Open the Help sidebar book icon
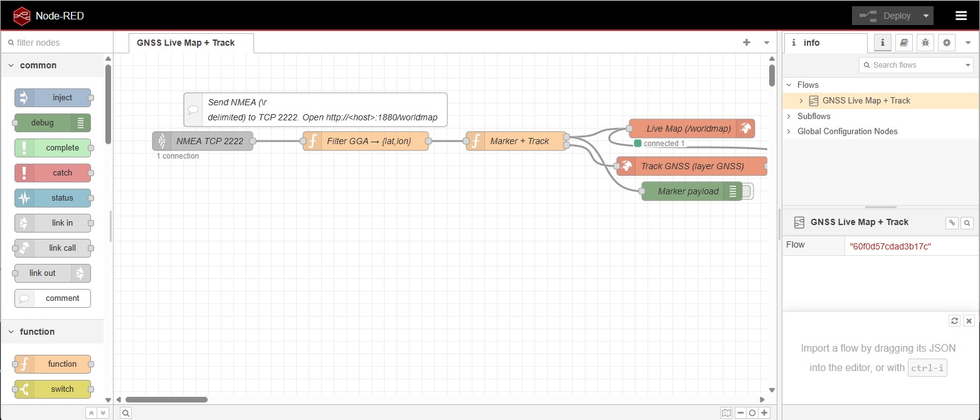 pyautogui.click(x=903, y=43)
